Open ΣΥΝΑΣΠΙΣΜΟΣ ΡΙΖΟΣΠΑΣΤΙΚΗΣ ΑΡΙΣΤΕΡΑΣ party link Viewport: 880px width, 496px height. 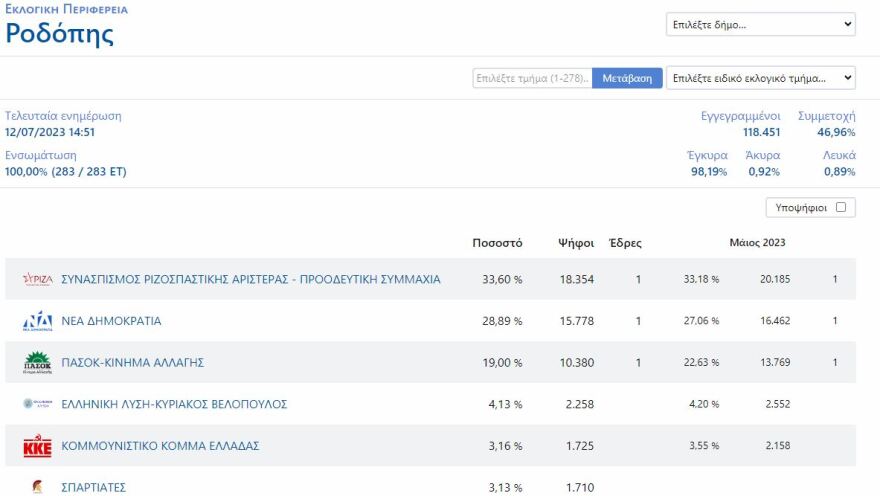click(250, 279)
